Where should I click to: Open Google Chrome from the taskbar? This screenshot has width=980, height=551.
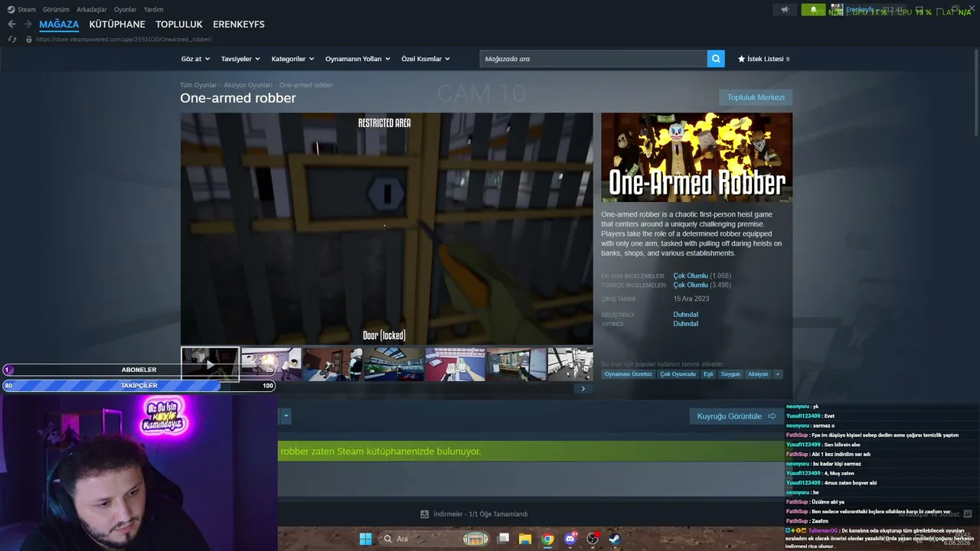pos(547,539)
